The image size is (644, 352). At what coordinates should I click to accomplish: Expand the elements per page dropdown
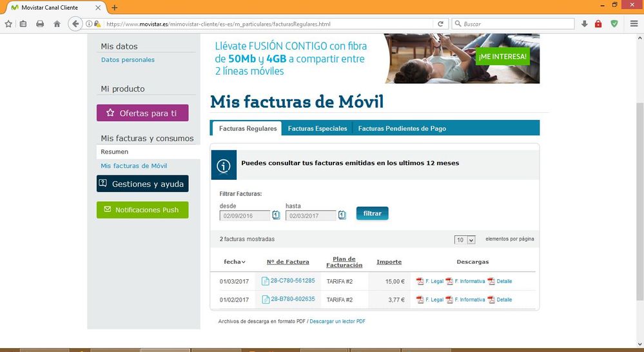point(465,240)
